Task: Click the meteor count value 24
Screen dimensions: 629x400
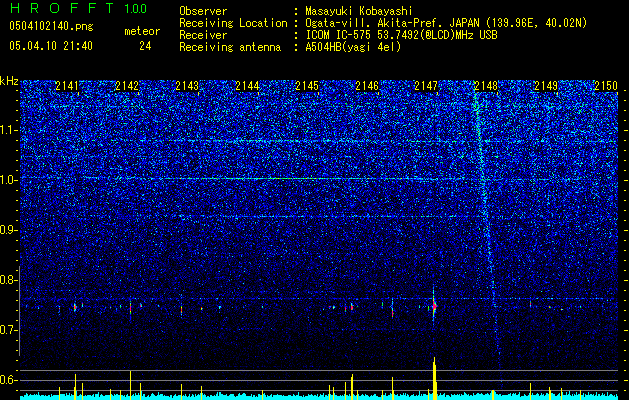Action: point(145,46)
